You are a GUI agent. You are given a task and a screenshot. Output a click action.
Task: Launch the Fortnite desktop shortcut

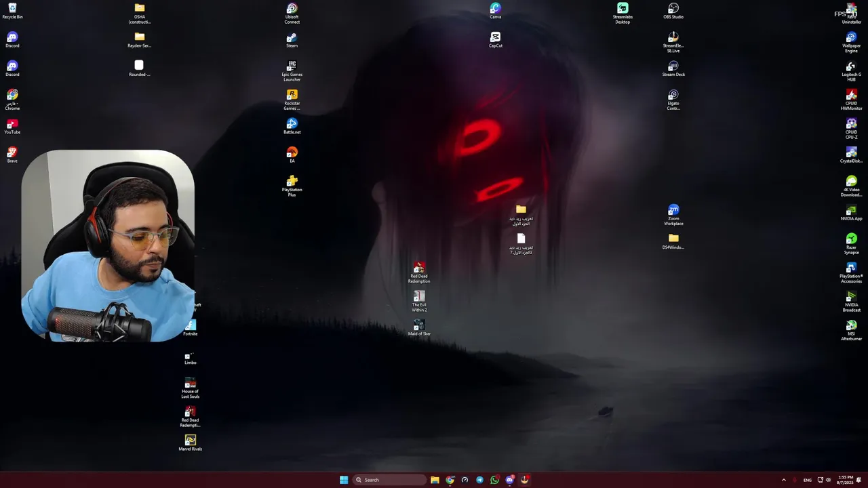tap(190, 328)
